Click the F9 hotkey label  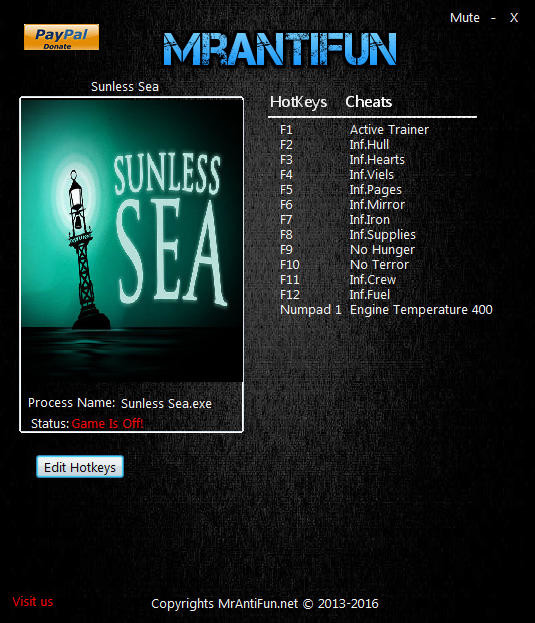286,250
